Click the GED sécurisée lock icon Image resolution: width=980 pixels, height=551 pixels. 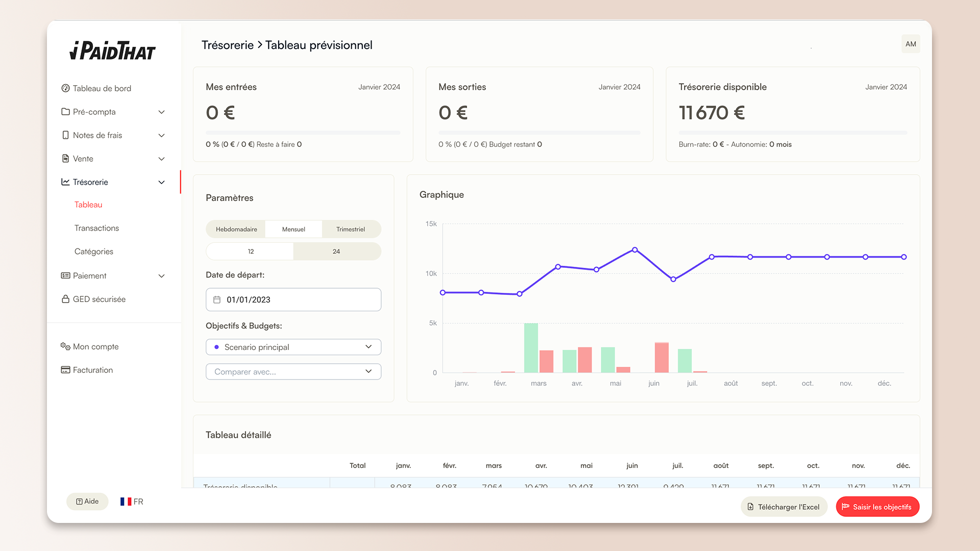65,299
